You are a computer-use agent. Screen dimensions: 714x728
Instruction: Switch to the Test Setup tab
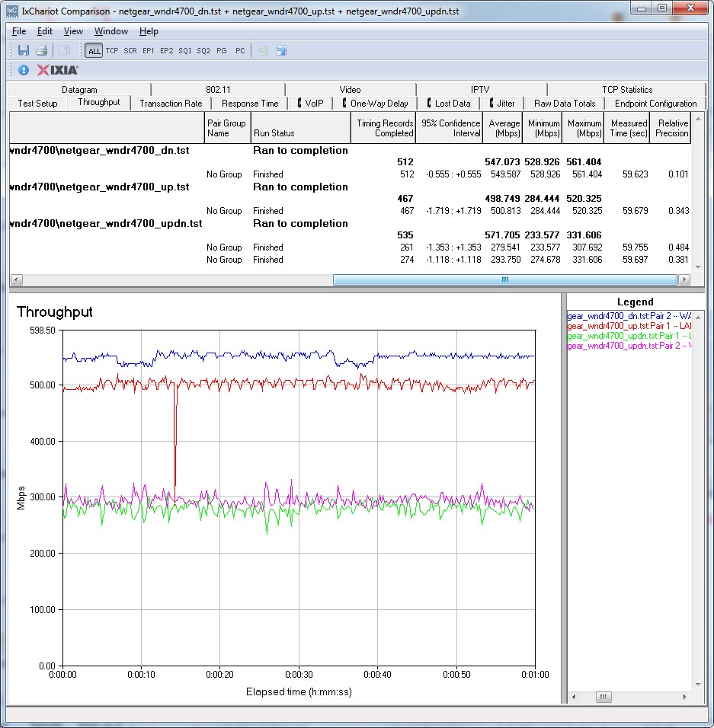pyautogui.click(x=37, y=104)
